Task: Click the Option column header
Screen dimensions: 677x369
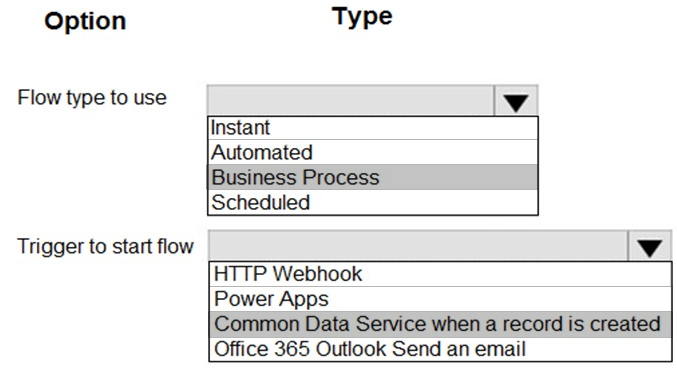Action: point(85,21)
